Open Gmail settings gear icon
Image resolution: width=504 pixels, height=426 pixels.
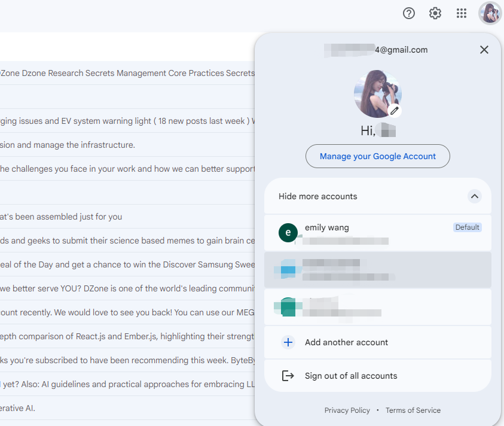pos(435,13)
